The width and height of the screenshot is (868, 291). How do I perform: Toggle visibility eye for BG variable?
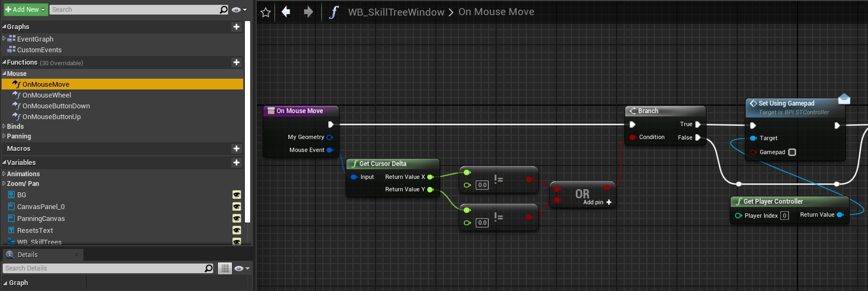pos(236,195)
